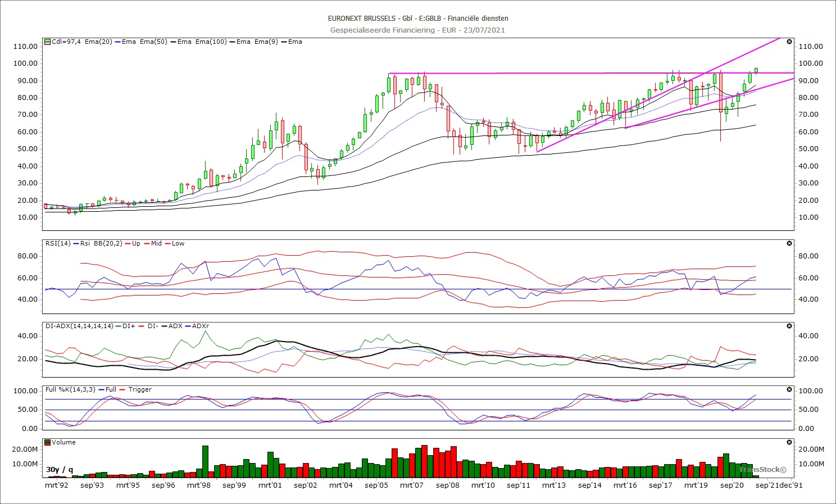This screenshot has width=836, height=504.
Task: Click the DI-ADX(14,14,14,14) panel label
Action: click(79, 326)
